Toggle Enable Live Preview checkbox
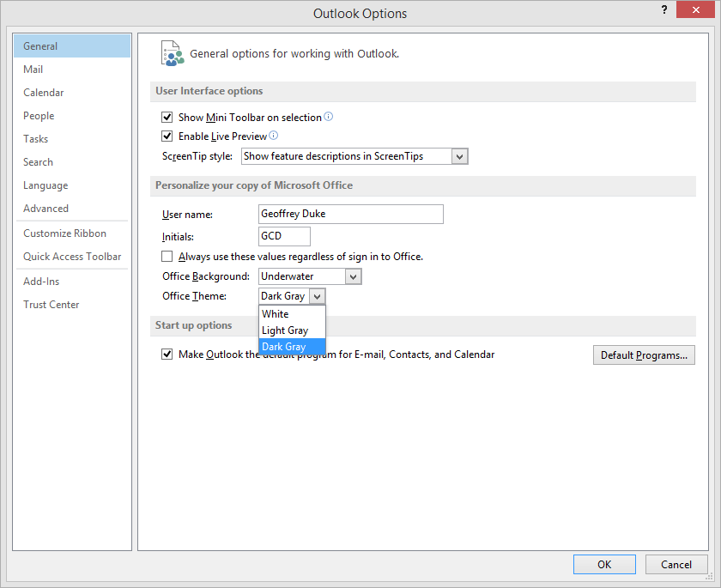Viewport: 721px width, 588px height. pyautogui.click(x=167, y=136)
